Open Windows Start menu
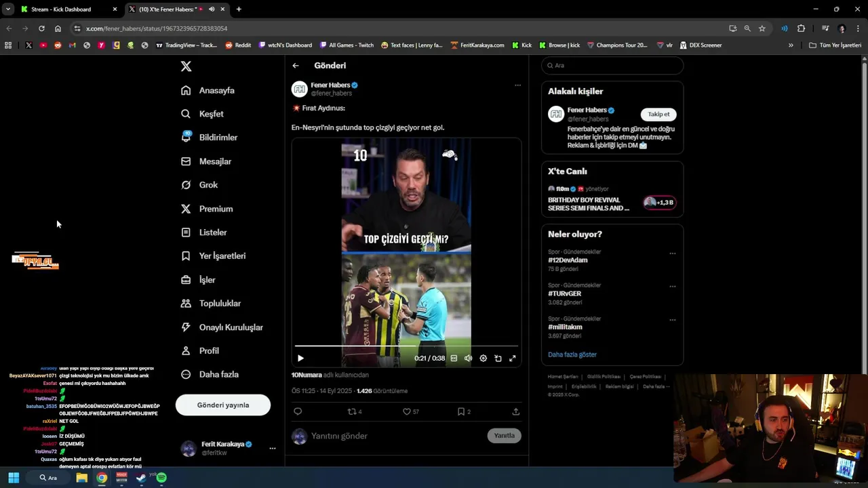 tap(14, 478)
